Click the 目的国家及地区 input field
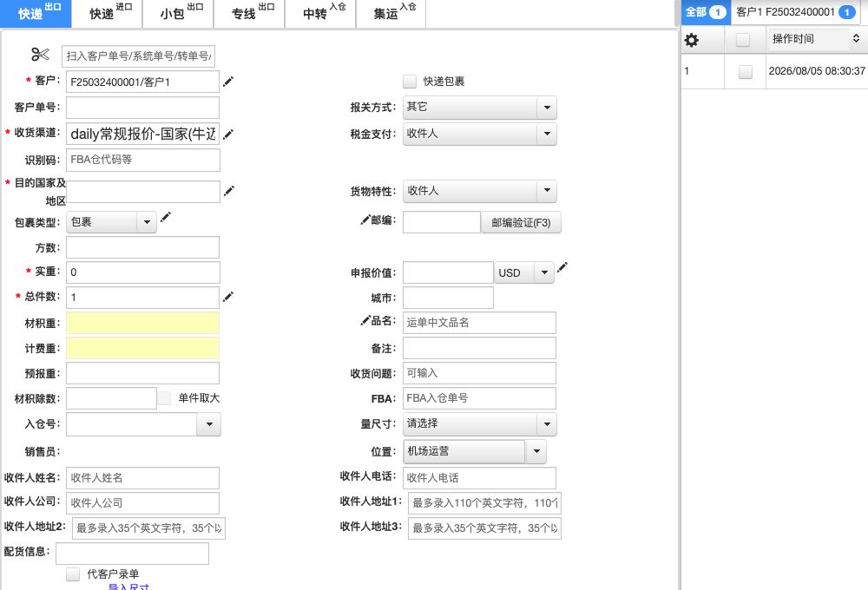868x590 pixels. 143,192
